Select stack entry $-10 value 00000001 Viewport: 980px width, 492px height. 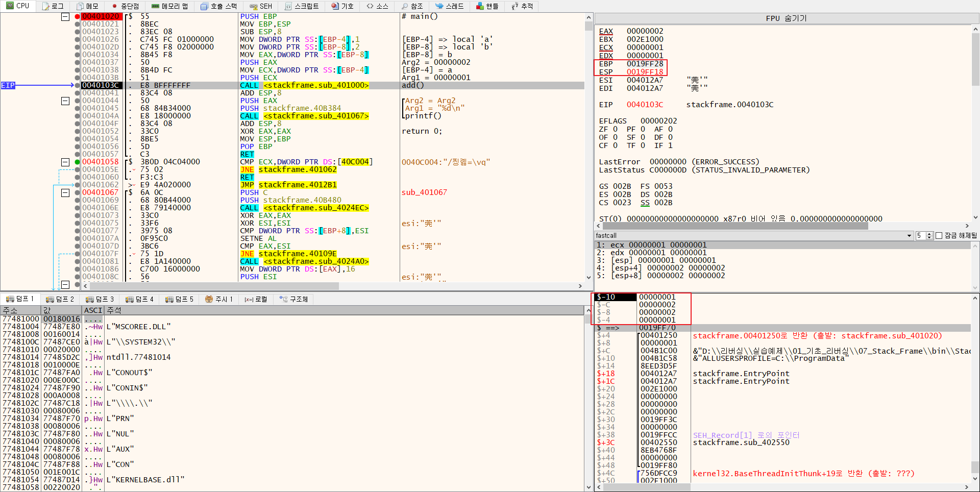coord(657,297)
